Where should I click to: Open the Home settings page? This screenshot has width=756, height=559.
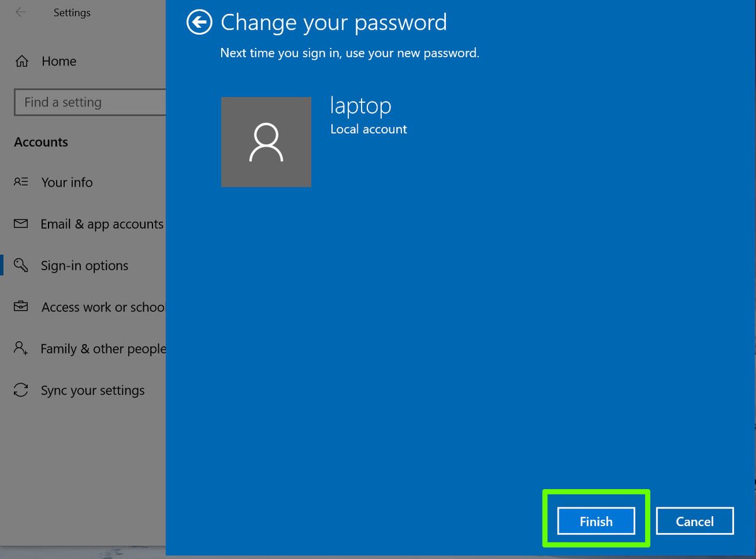pos(59,61)
